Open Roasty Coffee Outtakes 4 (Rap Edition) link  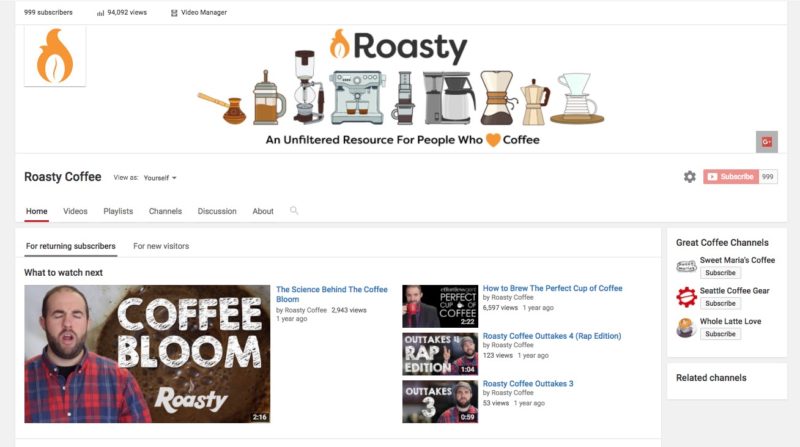(552, 336)
